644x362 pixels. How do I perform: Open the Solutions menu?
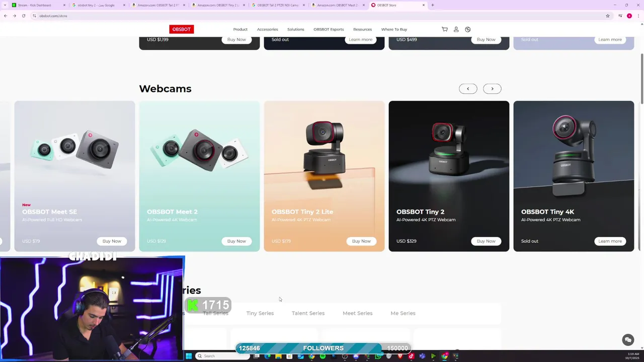point(296,29)
